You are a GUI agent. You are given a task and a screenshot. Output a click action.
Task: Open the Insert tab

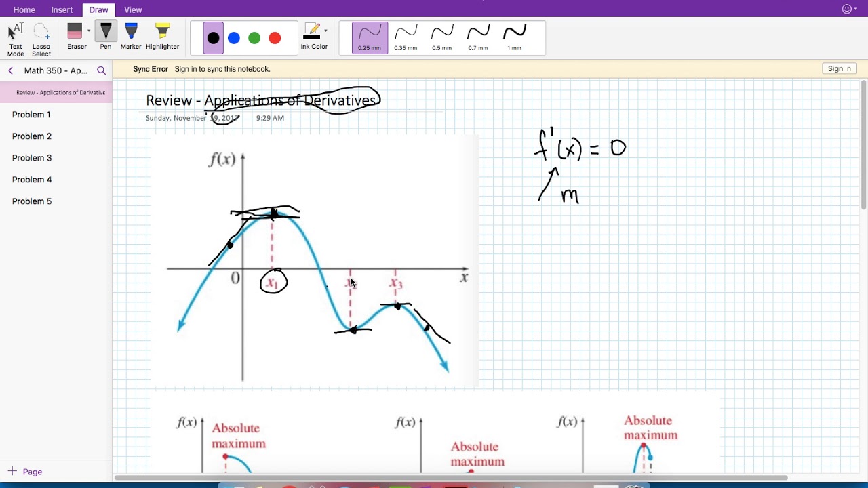(62, 9)
